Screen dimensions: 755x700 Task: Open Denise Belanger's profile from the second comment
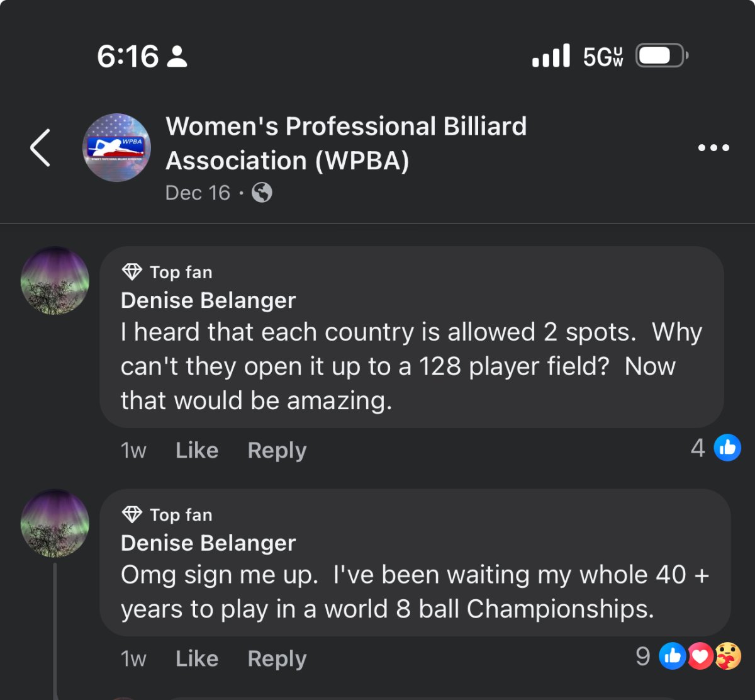(208, 543)
